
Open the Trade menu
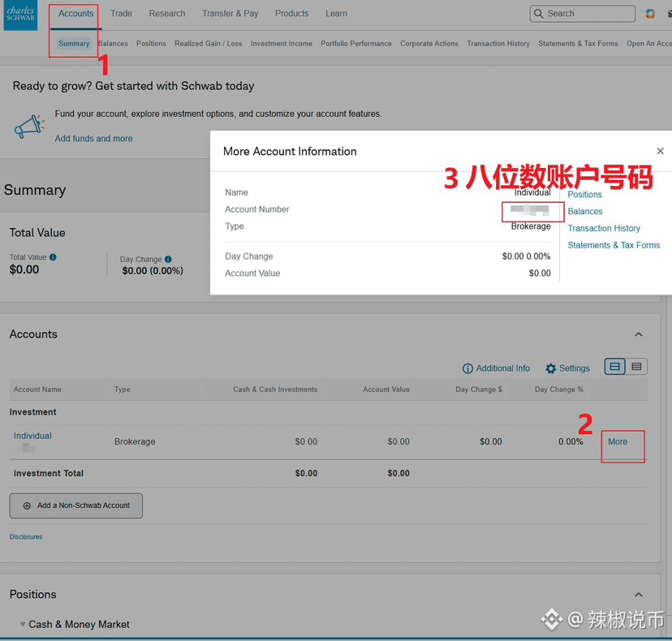[x=121, y=14]
